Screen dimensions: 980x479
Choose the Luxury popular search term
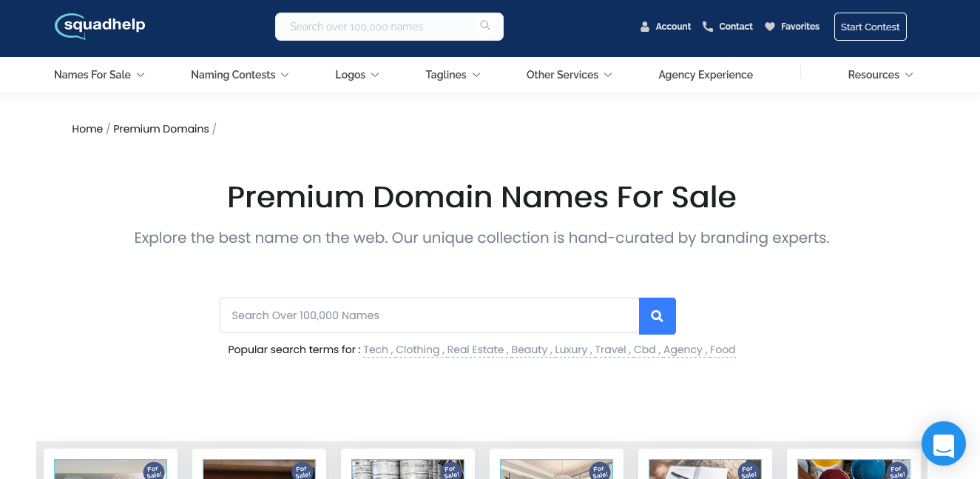[x=570, y=349]
